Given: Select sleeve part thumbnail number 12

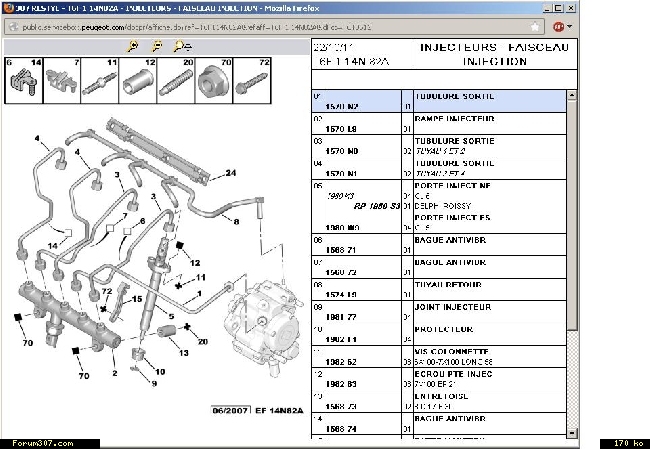Looking at the screenshot, I should point(138,80).
